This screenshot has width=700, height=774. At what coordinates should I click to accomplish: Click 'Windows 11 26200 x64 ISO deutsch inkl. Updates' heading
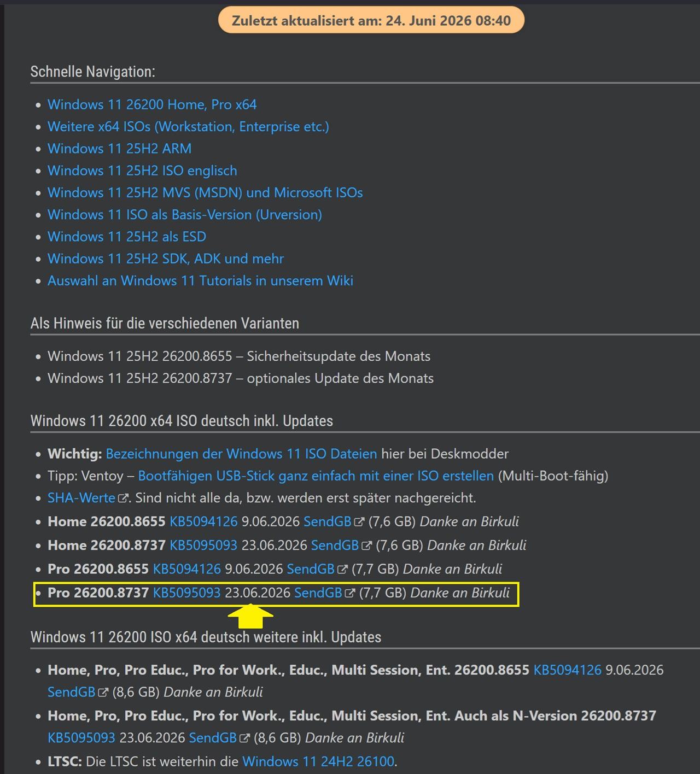[x=182, y=421]
